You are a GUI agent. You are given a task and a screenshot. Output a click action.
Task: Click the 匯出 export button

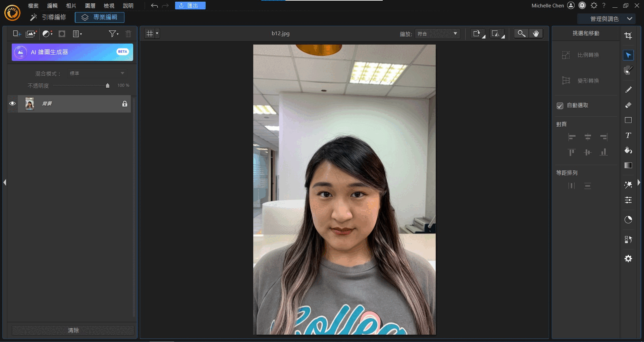tap(190, 6)
